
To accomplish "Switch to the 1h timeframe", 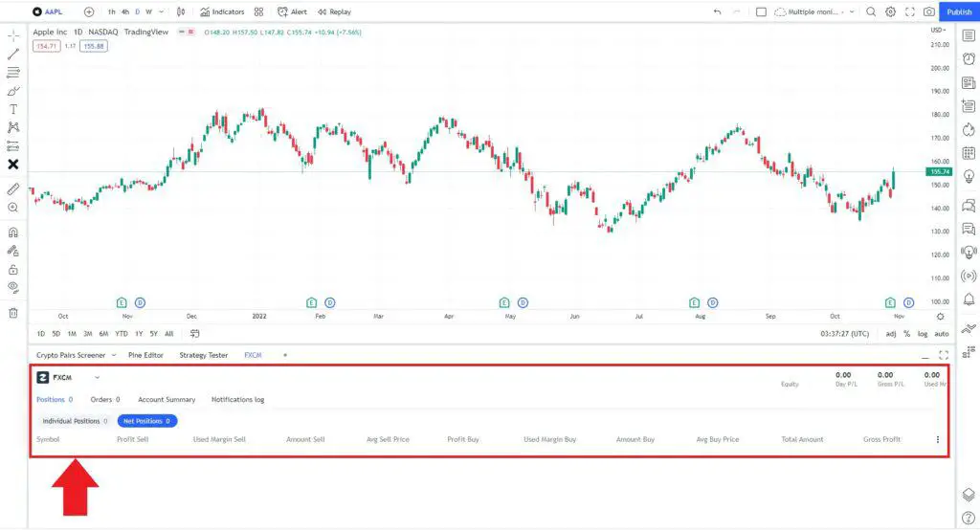I will click(111, 11).
